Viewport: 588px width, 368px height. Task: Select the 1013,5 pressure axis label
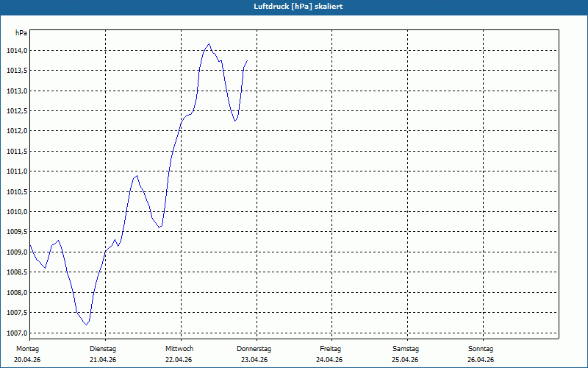(17, 71)
